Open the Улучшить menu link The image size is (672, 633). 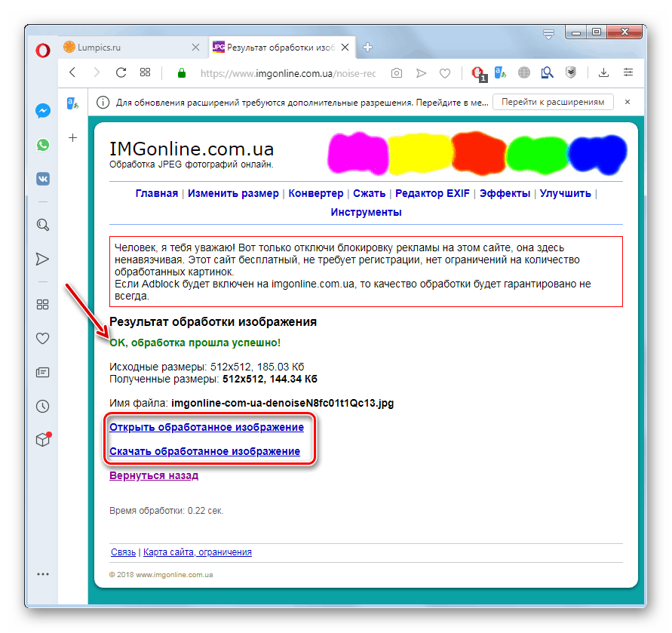click(566, 193)
